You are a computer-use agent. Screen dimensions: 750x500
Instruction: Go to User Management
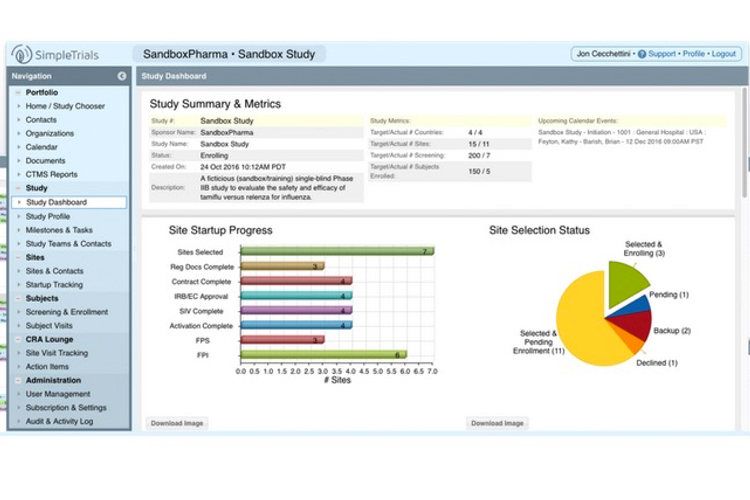pos(58,394)
